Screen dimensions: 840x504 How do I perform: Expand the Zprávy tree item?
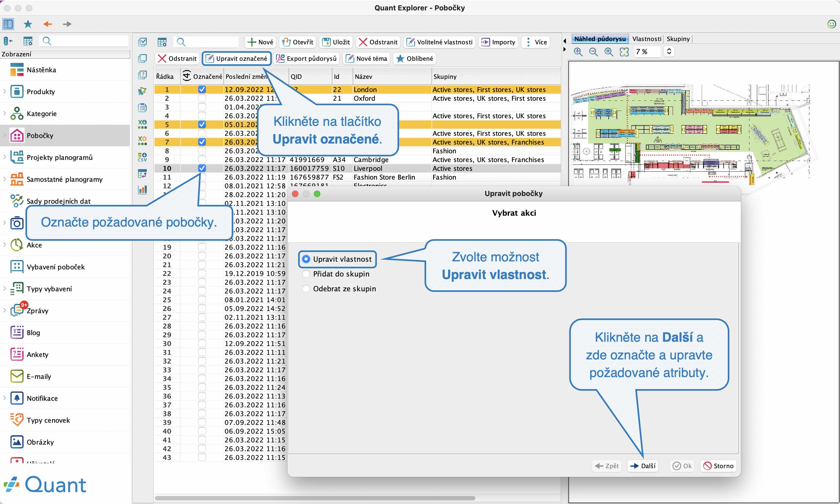[4, 310]
